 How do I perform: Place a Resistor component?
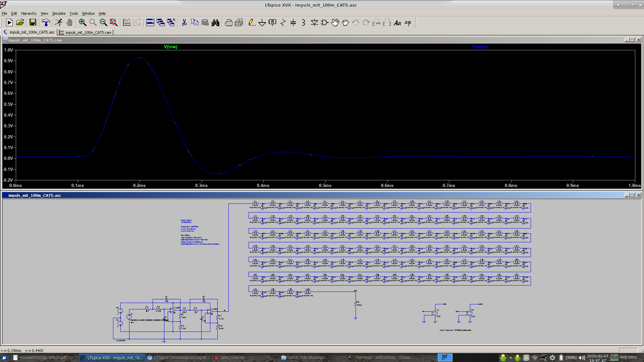click(x=283, y=22)
